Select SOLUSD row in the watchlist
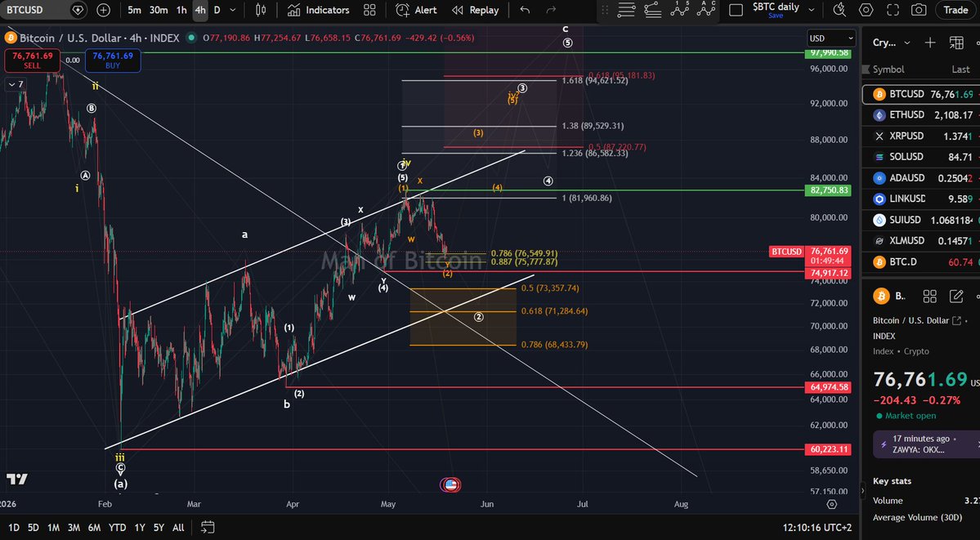This screenshot has width=980, height=540. pyautogui.click(x=921, y=157)
